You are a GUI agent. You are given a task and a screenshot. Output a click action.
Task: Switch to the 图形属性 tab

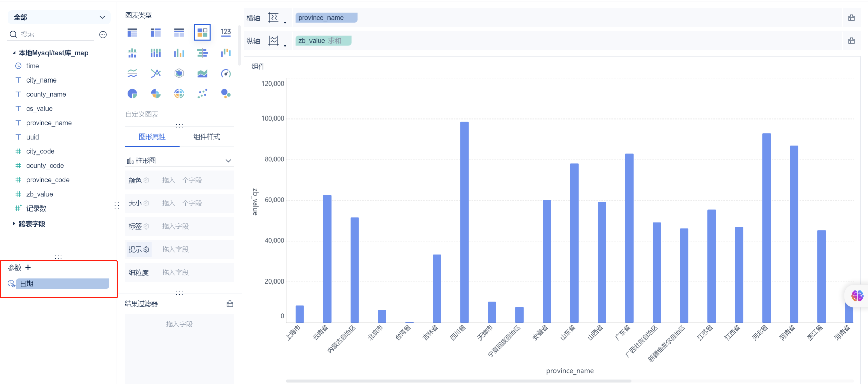[x=152, y=137]
